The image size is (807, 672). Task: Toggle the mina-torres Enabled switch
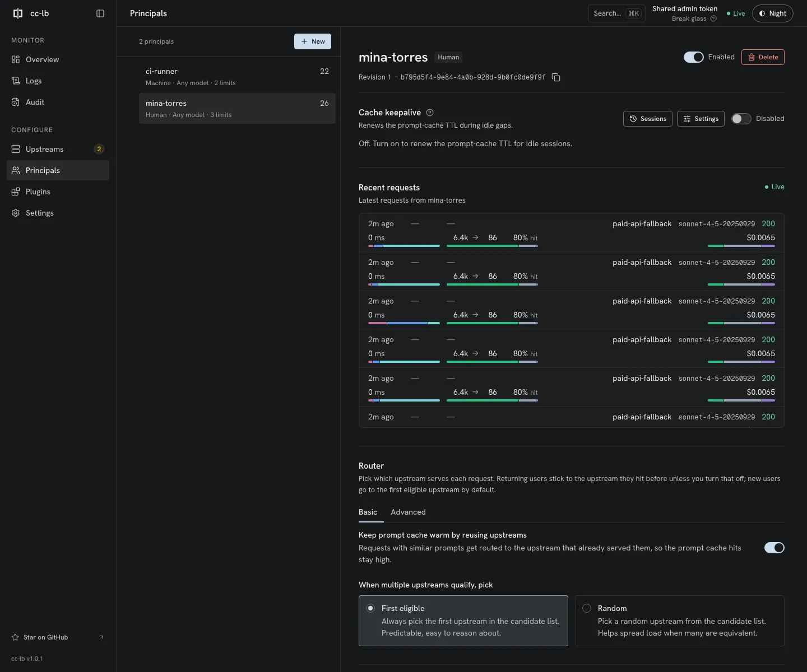[694, 57]
